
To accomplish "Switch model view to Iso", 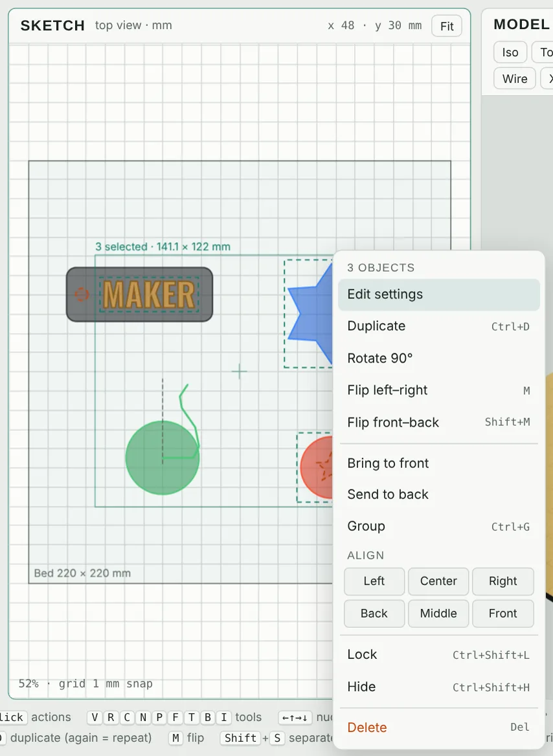I will point(510,52).
